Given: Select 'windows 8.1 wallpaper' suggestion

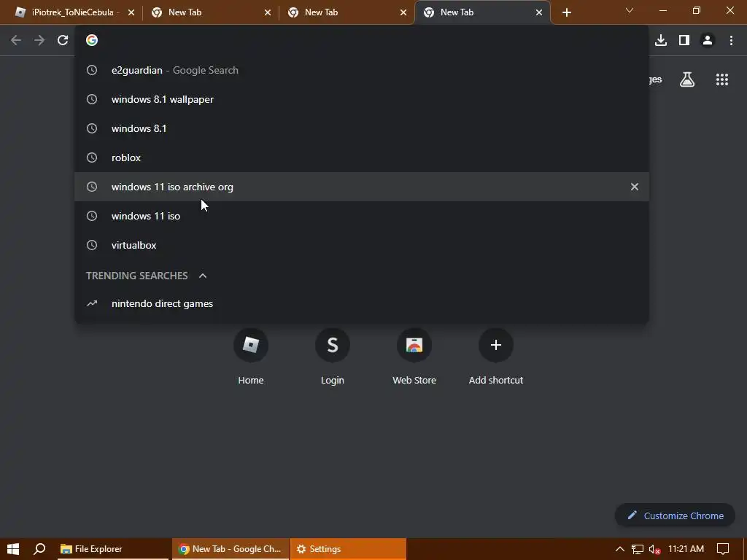Looking at the screenshot, I should point(362,99).
